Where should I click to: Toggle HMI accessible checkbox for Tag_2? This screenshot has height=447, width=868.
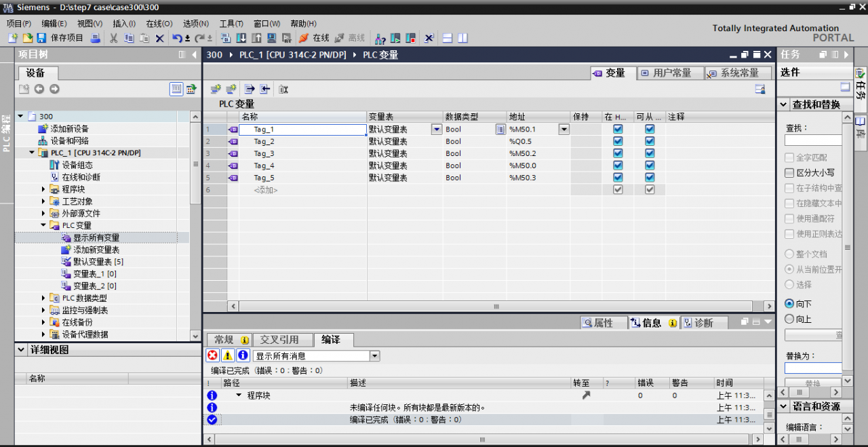click(650, 141)
